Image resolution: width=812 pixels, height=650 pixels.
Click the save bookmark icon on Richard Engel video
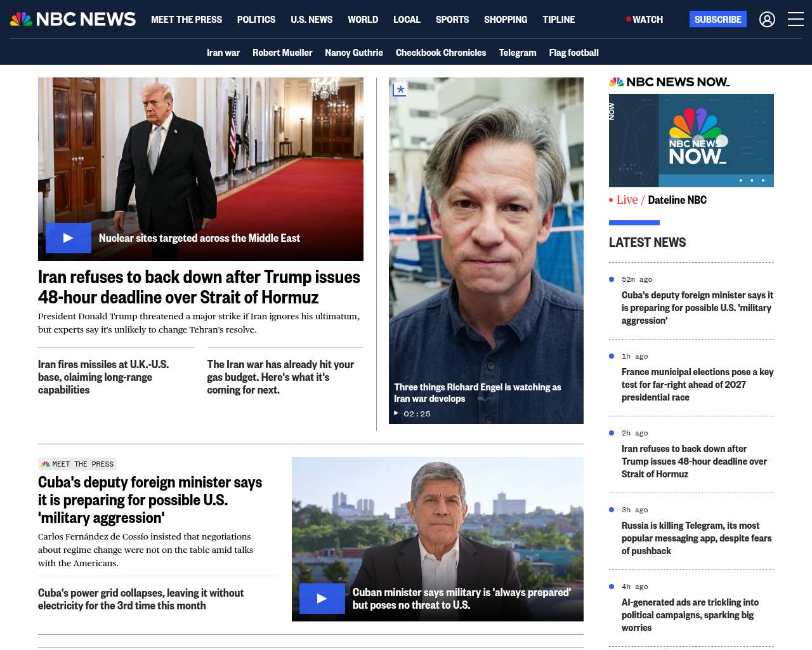point(399,90)
